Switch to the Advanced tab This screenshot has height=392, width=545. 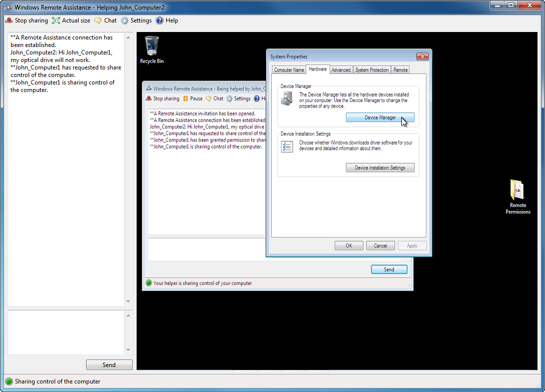point(341,70)
